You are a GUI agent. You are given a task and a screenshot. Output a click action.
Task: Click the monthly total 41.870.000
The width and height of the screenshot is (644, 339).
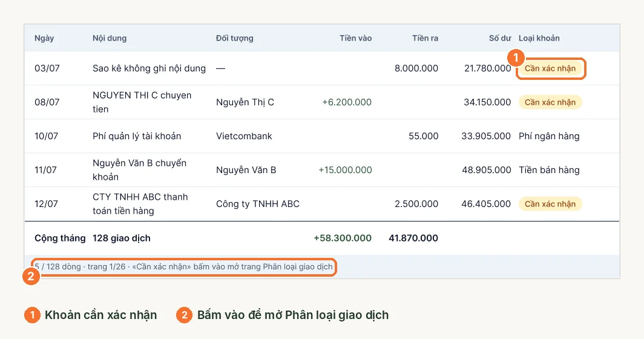click(413, 239)
